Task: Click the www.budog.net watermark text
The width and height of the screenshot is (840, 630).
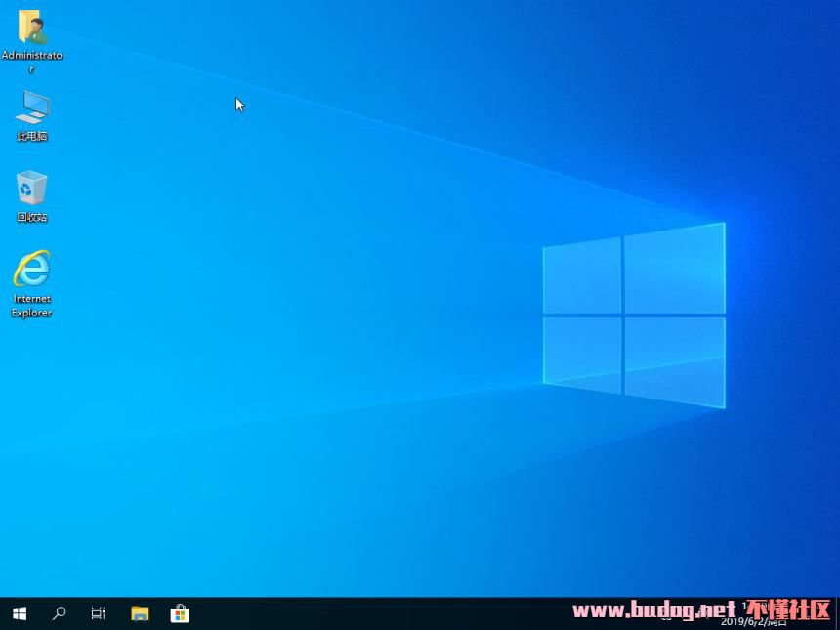Action: coord(653,610)
